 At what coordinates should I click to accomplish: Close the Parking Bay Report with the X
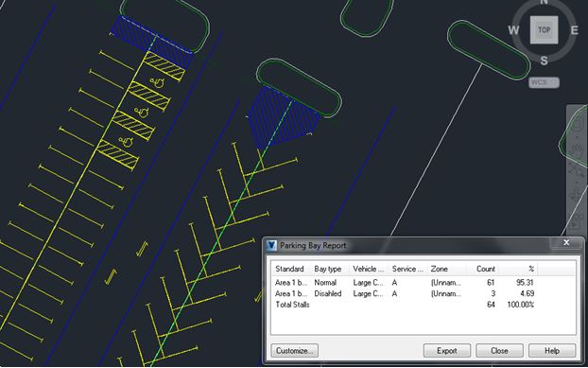coord(566,243)
